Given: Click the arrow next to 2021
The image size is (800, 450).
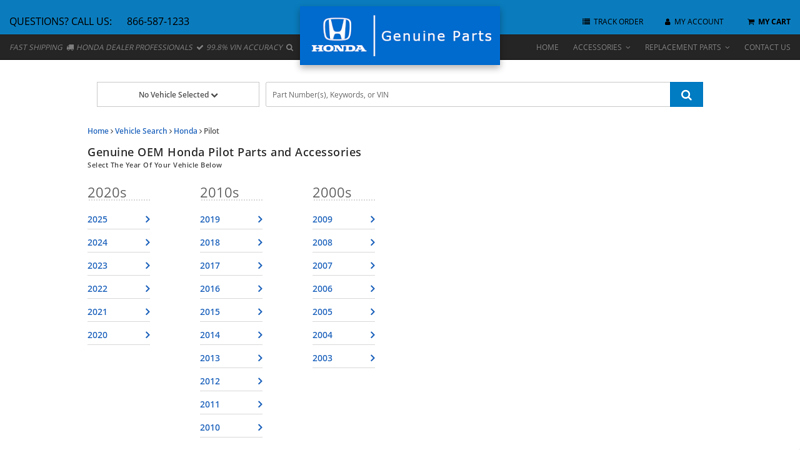Looking at the screenshot, I should [147, 312].
